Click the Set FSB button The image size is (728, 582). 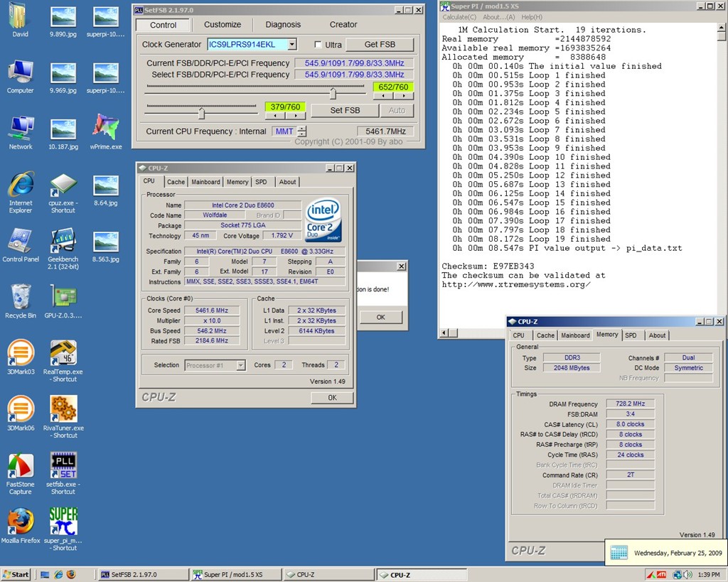tap(345, 110)
